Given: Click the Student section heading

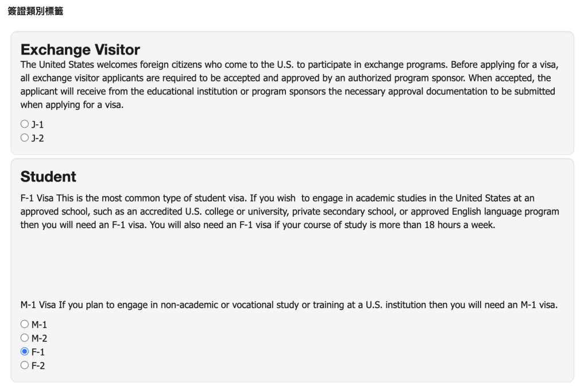Looking at the screenshot, I should [x=48, y=176].
